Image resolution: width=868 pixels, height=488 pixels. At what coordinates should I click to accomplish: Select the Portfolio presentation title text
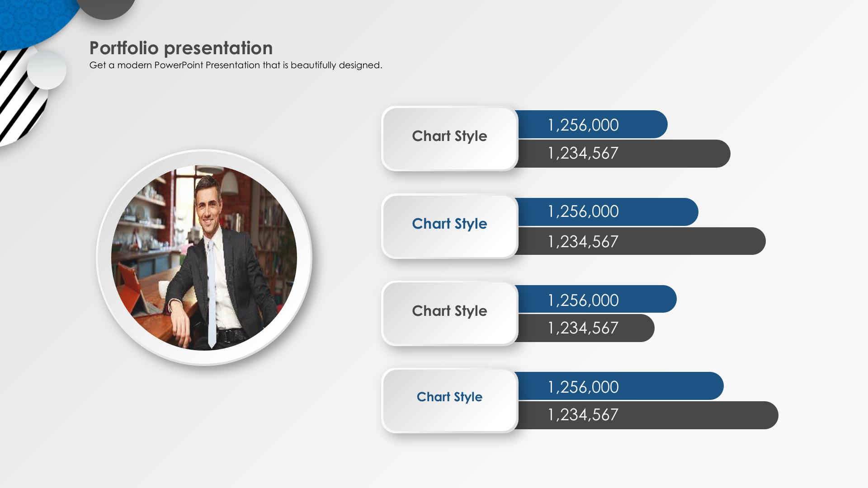point(181,48)
